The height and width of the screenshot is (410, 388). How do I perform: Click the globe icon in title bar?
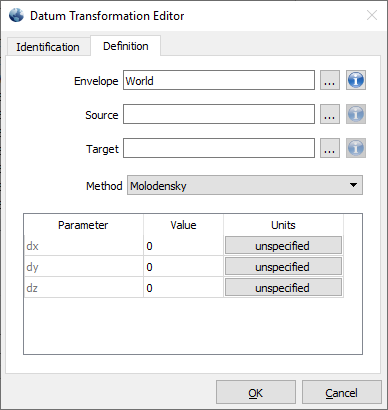click(x=16, y=15)
